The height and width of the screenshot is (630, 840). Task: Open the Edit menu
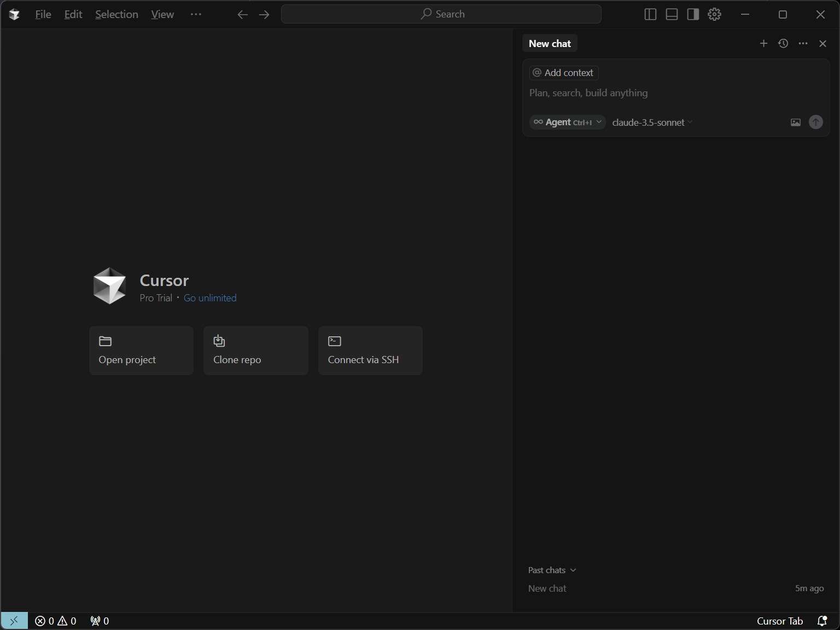[x=73, y=14]
